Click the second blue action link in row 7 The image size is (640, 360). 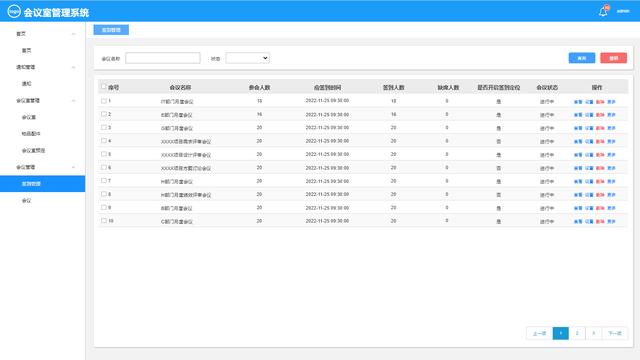pos(589,182)
